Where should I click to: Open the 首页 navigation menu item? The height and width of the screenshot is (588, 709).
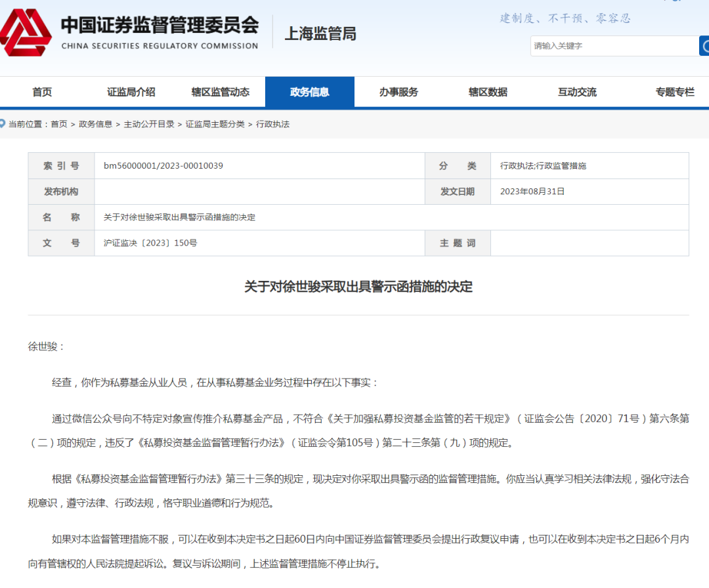point(41,92)
